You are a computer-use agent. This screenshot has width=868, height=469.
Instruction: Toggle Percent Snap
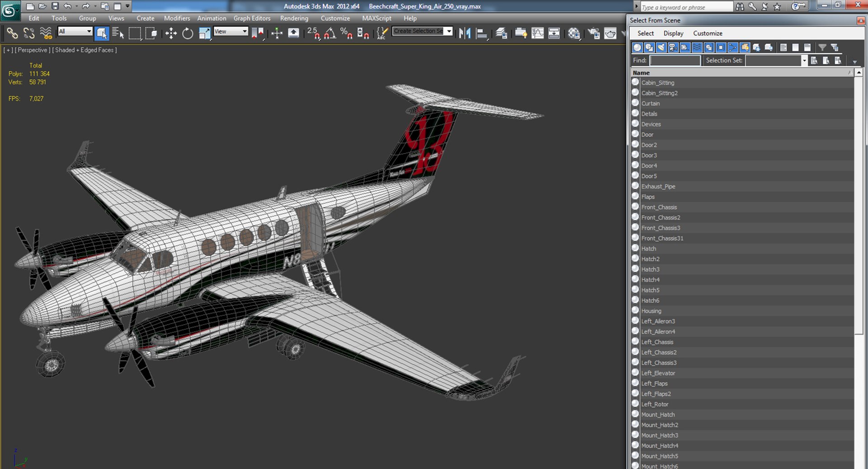(x=346, y=33)
